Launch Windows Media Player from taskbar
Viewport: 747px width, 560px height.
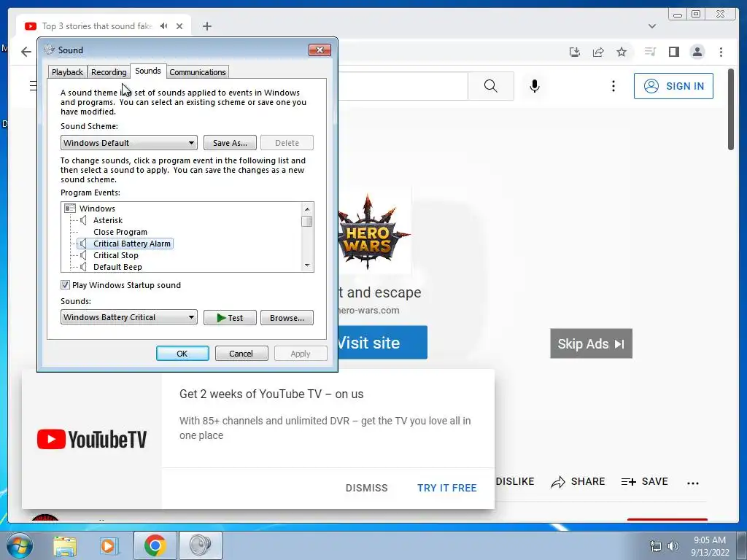(x=109, y=545)
